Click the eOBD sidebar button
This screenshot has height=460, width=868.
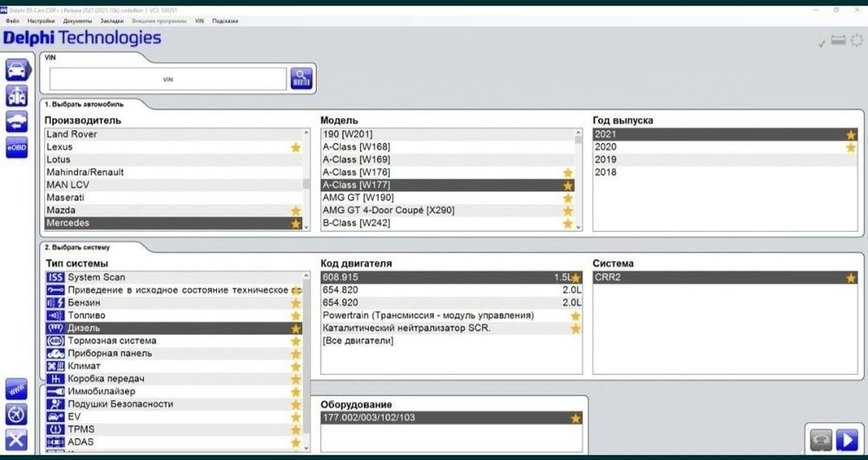click(x=16, y=148)
